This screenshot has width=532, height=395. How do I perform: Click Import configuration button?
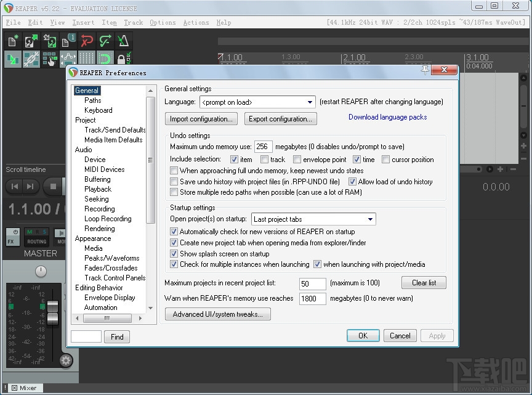click(x=201, y=119)
